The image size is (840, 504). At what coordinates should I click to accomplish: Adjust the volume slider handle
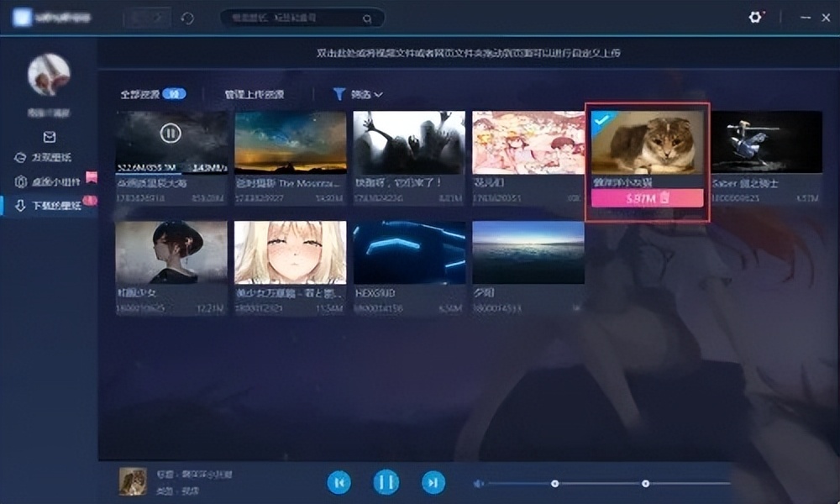coord(554,482)
